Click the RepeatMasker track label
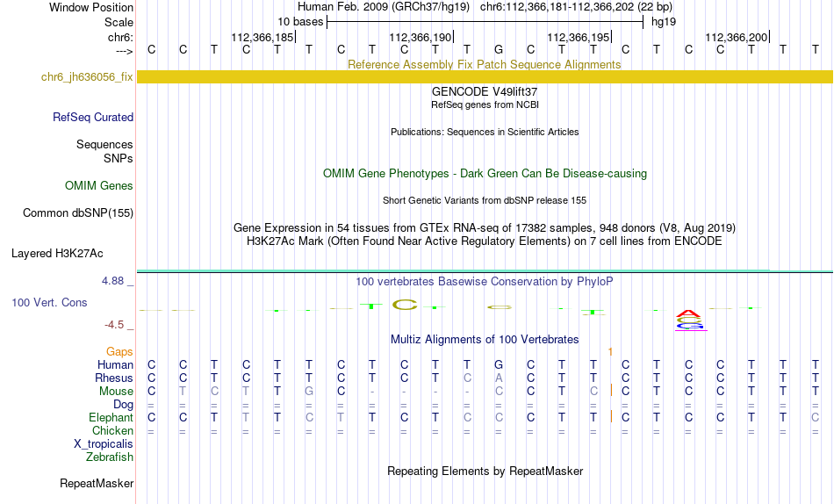Screen dimensions: 834x504 [97, 483]
